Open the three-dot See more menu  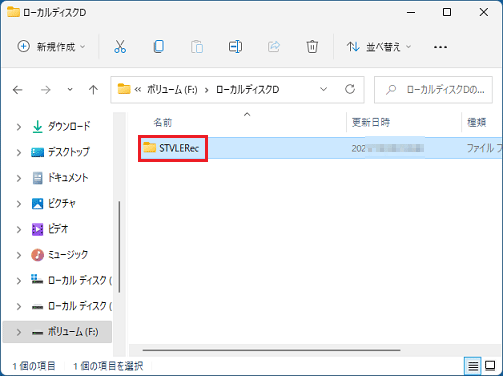click(440, 47)
